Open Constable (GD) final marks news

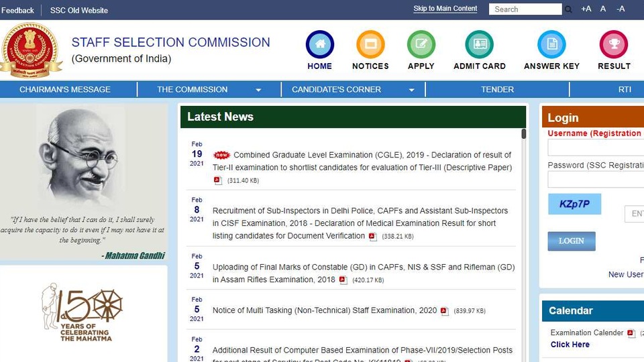point(364,274)
